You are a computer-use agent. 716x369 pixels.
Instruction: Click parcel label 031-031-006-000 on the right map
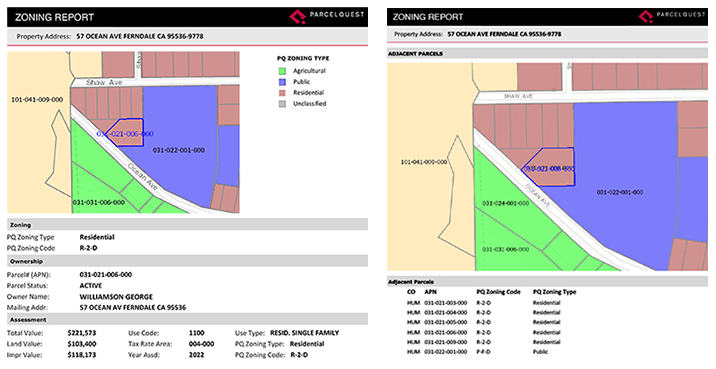[x=506, y=249]
